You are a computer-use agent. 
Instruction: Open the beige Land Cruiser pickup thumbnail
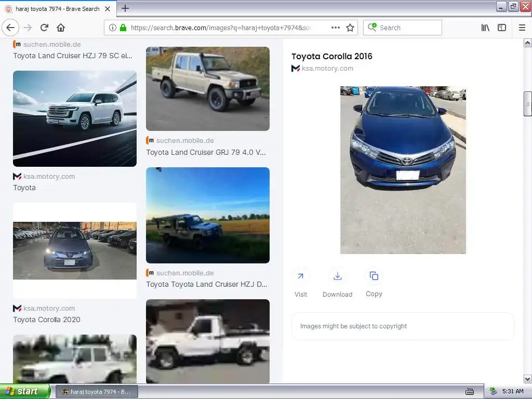tap(208, 89)
